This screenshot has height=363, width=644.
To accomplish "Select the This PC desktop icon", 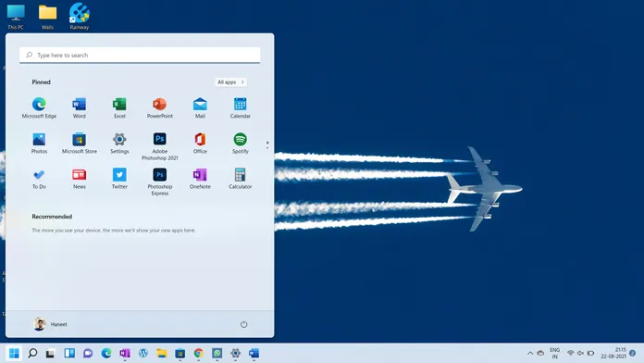I will click(x=16, y=17).
